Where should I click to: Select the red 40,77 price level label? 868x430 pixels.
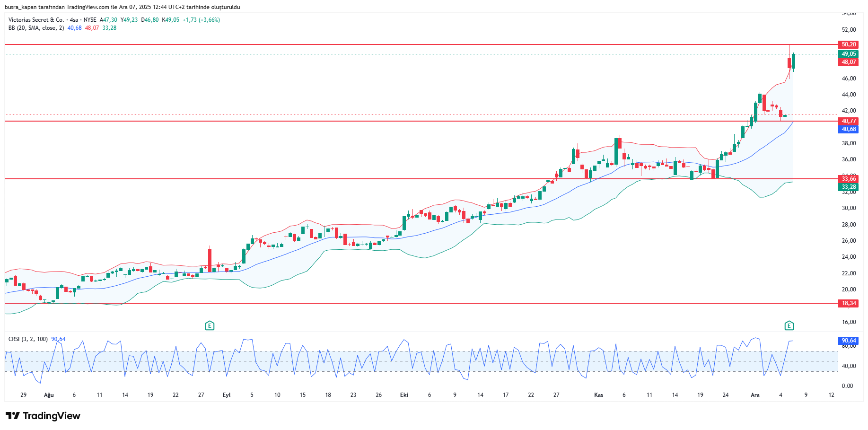(849, 121)
